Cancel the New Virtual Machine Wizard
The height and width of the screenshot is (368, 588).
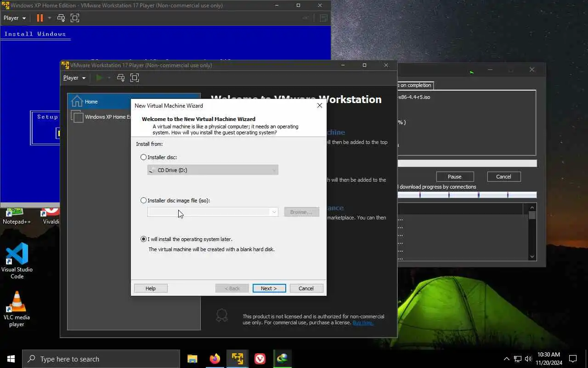pos(306,288)
